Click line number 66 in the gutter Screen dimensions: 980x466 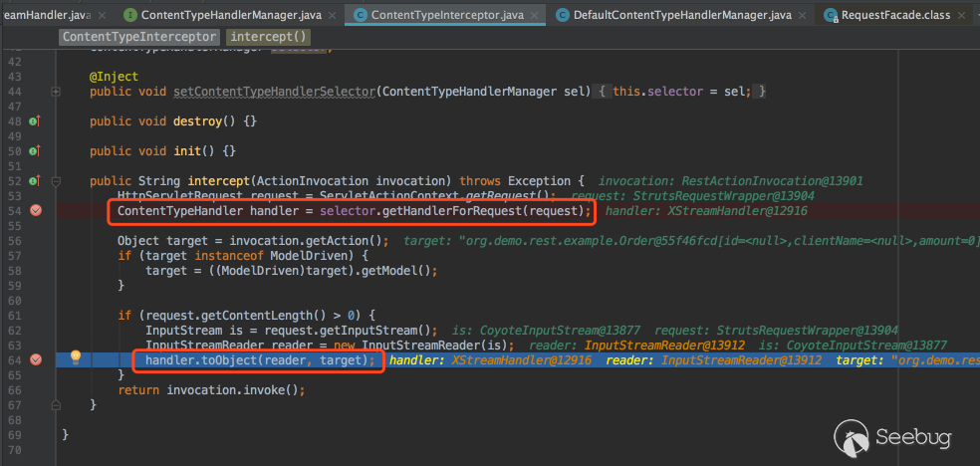14,389
